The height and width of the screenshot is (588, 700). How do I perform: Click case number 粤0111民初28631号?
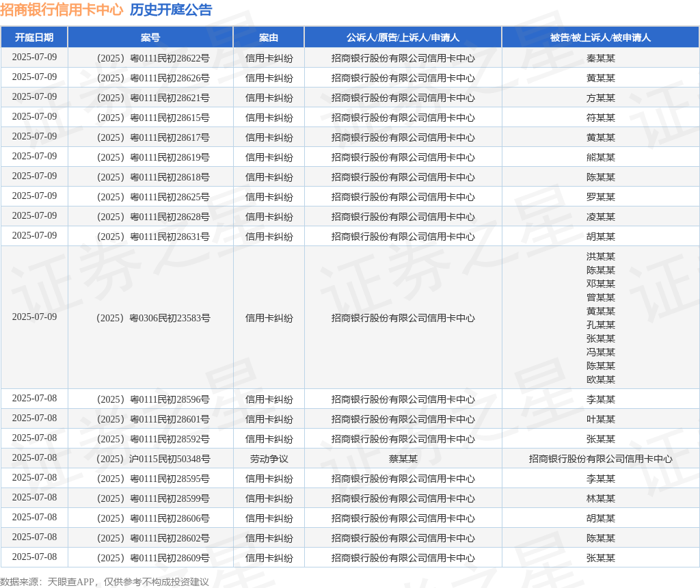point(153,237)
